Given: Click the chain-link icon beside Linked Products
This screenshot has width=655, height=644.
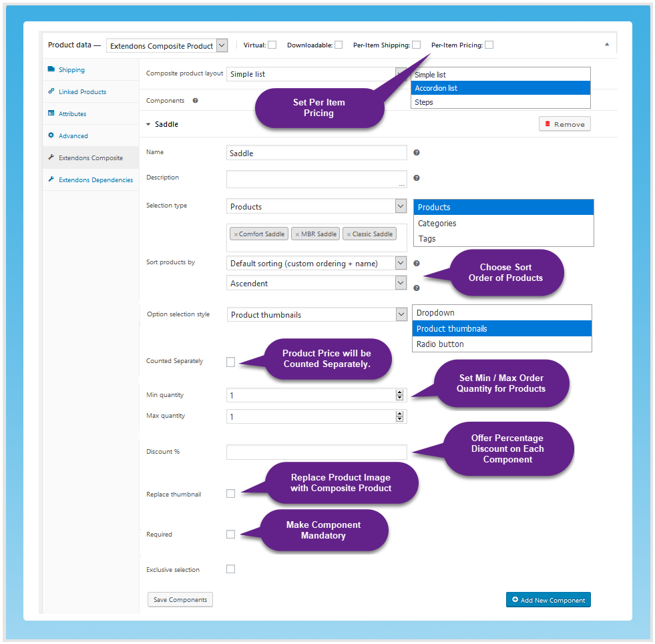Looking at the screenshot, I should coord(51,91).
